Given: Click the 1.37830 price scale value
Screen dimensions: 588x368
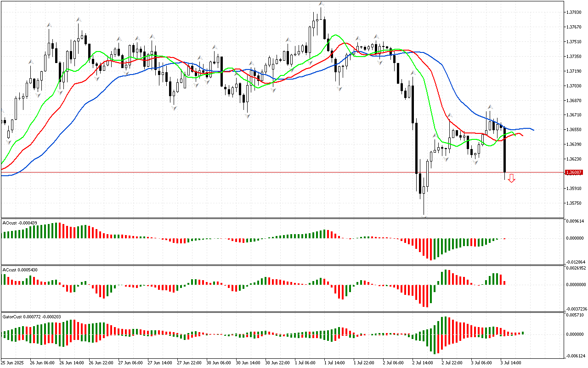Looking at the screenshot, I should coord(575,12).
